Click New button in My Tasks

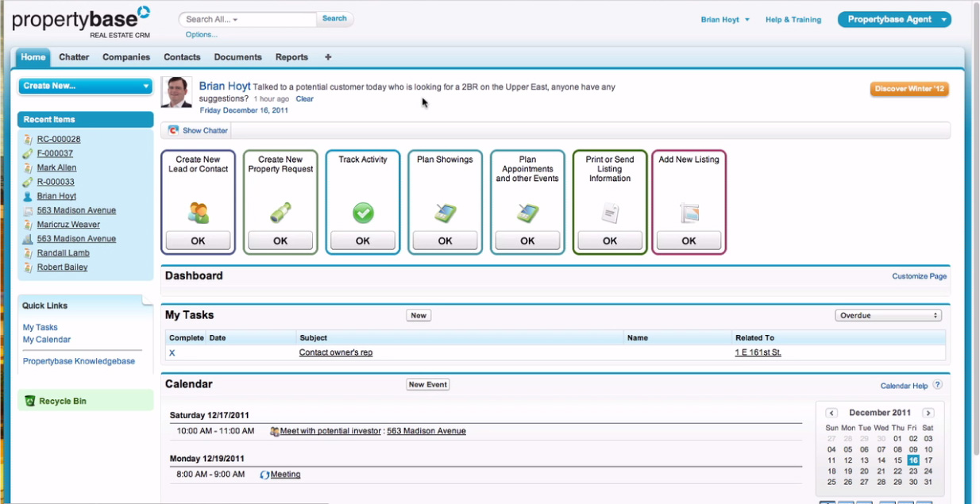[x=419, y=316]
